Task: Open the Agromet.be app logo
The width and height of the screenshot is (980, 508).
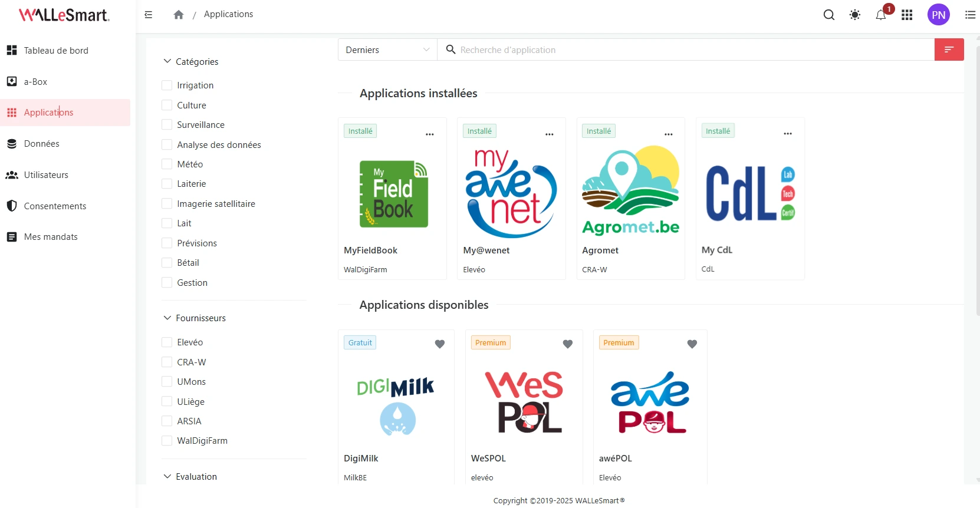Action: [x=631, y=190]
